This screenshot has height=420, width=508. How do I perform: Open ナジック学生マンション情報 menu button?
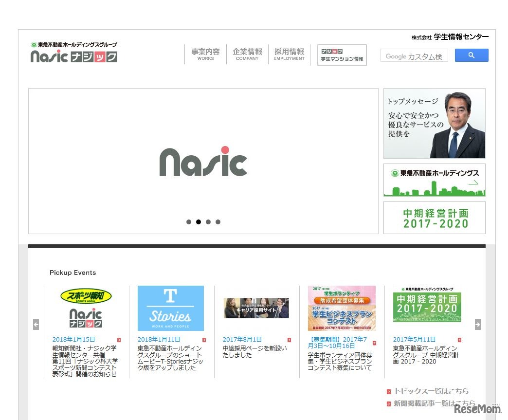click(x=342, y=55)
